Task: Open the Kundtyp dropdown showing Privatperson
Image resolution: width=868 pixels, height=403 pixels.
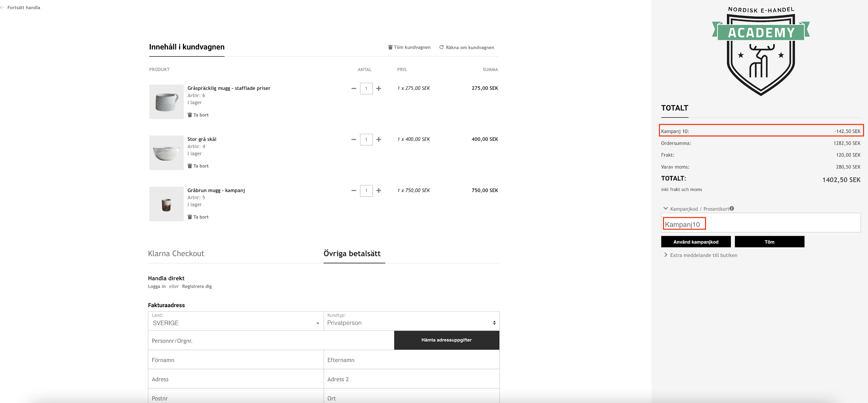Action: pos(411,321)
